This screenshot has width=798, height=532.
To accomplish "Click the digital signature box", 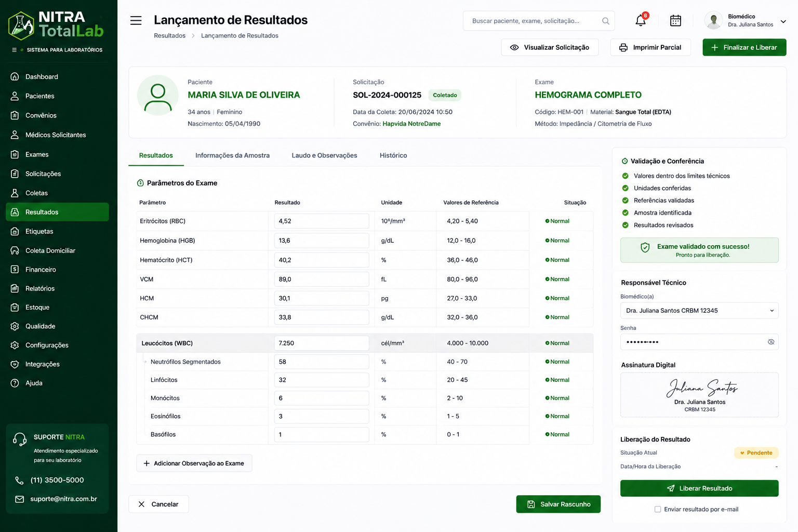I will [x=699, y=395].
